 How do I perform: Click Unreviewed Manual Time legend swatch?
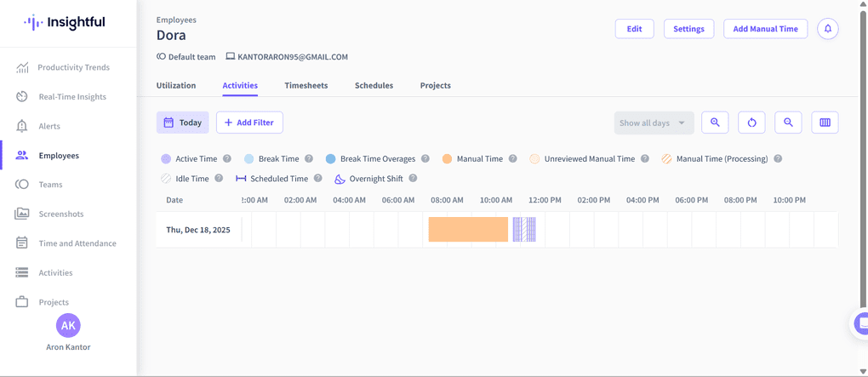[x=534, y=159]
